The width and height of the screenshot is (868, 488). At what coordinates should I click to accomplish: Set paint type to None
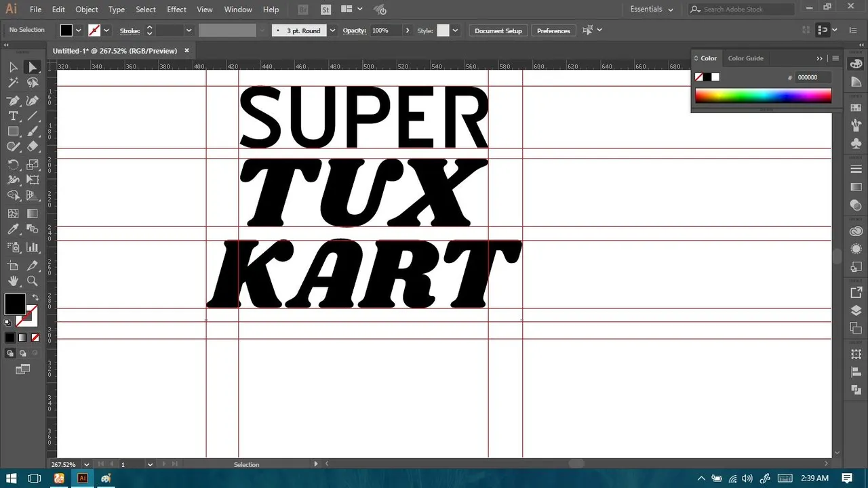pos(35,338)
